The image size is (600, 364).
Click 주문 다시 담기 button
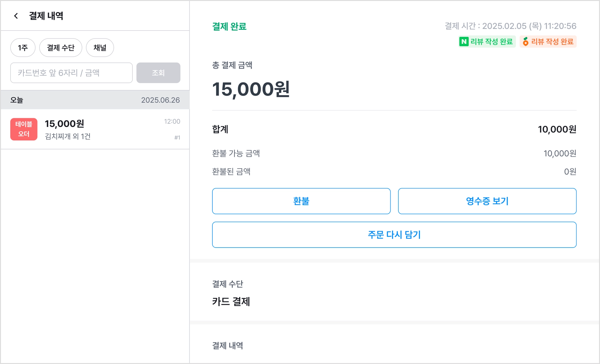[394, 235]
